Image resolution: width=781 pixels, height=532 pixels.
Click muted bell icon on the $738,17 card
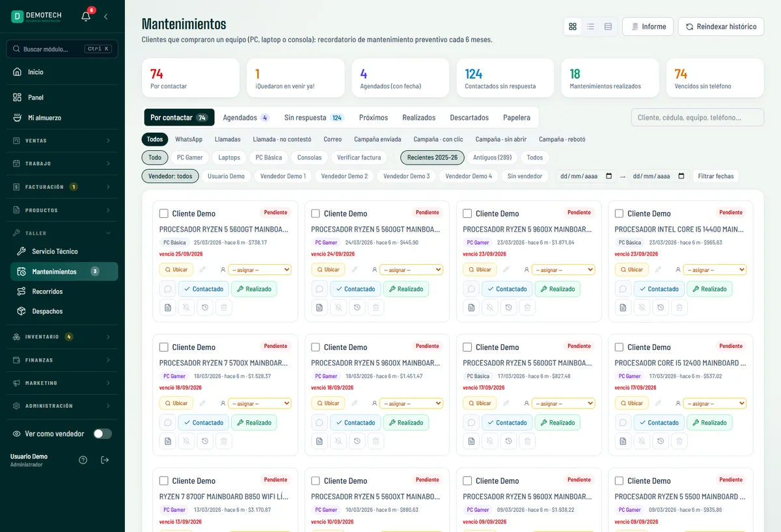coord(186,307)
